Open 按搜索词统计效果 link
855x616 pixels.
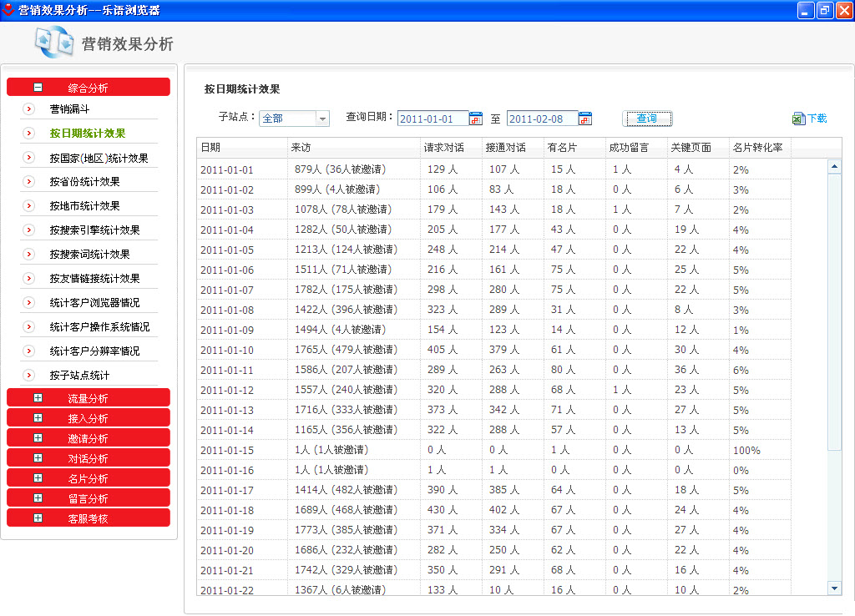[89, 254]
